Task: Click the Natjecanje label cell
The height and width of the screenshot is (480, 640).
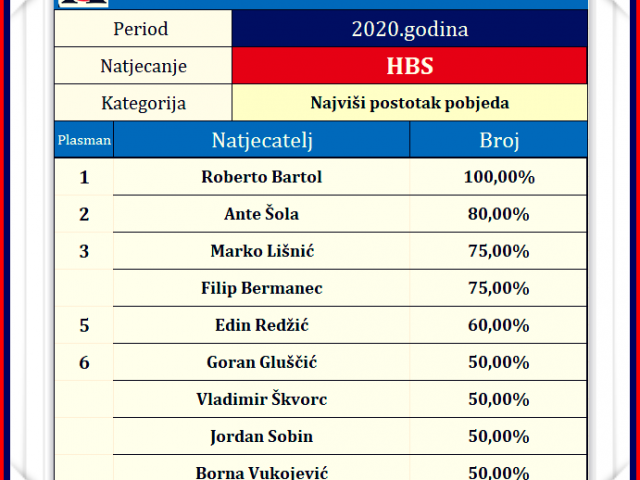Action: tap(143, 66)
